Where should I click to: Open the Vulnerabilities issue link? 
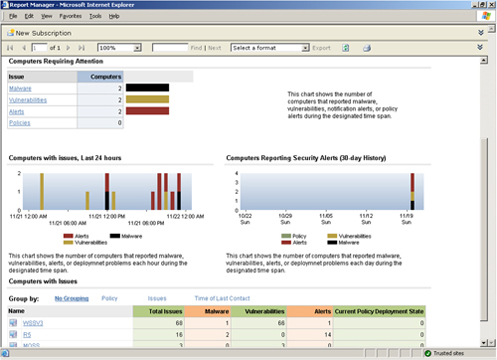pyautogui.click(x=28, y=100)
